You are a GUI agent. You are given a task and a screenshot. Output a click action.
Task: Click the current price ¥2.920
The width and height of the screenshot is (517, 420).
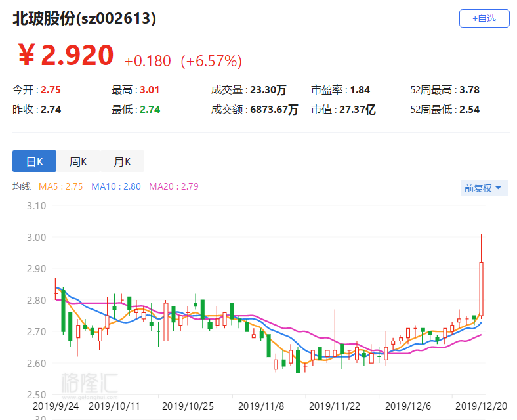(x=66, y=54)
